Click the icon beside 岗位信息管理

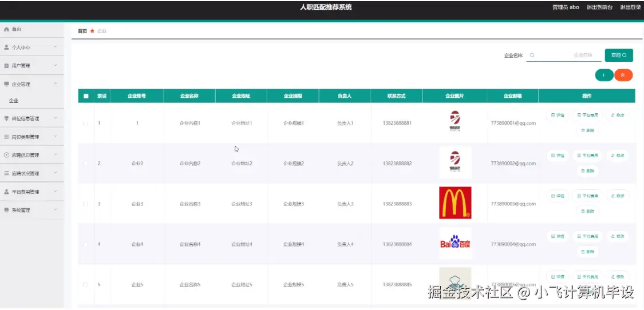click(6, 118)
